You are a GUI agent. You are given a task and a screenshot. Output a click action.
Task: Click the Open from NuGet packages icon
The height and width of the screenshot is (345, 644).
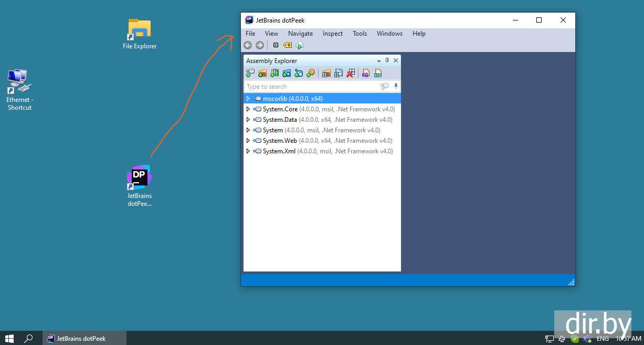[x=287, y=73]
